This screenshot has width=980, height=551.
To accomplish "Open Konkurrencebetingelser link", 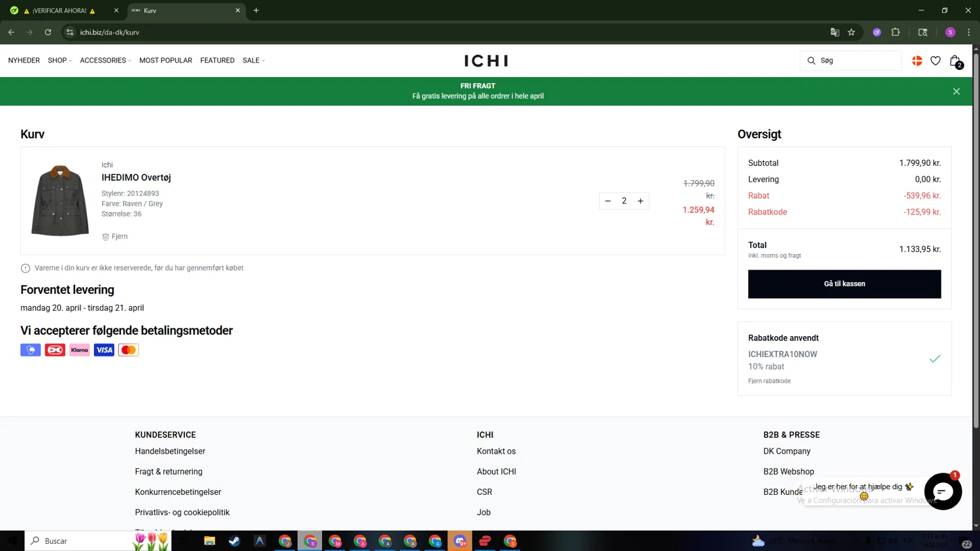I will coord(178,492).
